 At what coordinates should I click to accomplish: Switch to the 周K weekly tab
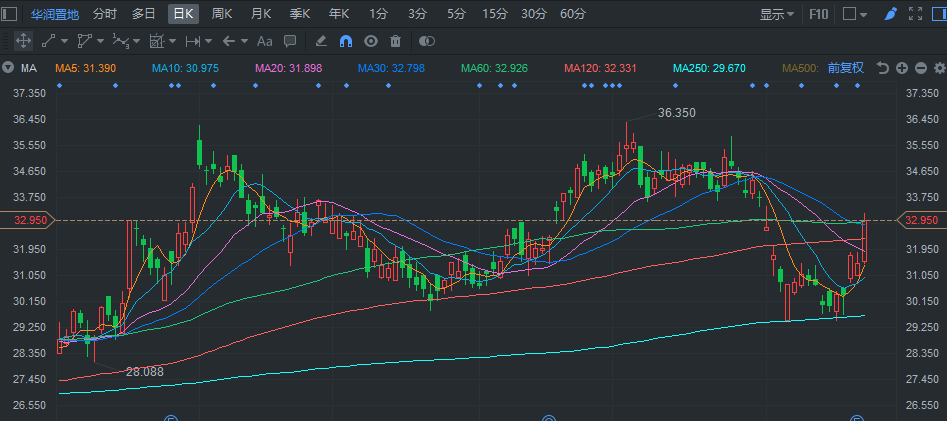(222, 14)
